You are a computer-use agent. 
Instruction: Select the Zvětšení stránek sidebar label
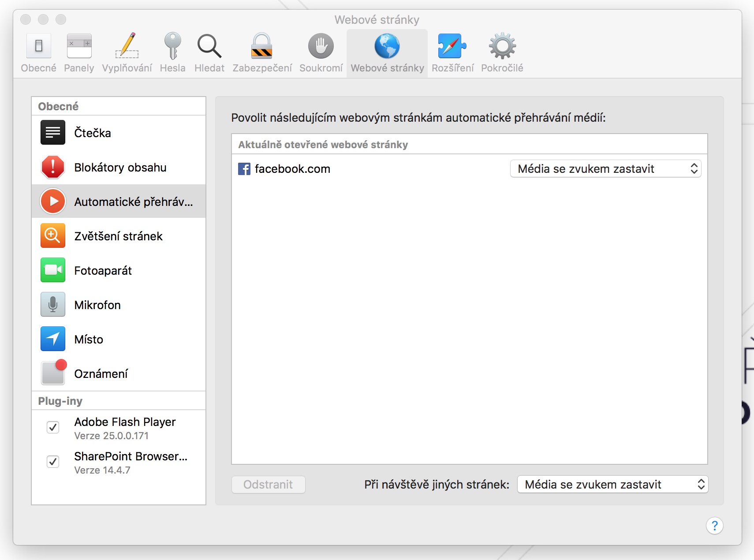(x=118, y=236)
